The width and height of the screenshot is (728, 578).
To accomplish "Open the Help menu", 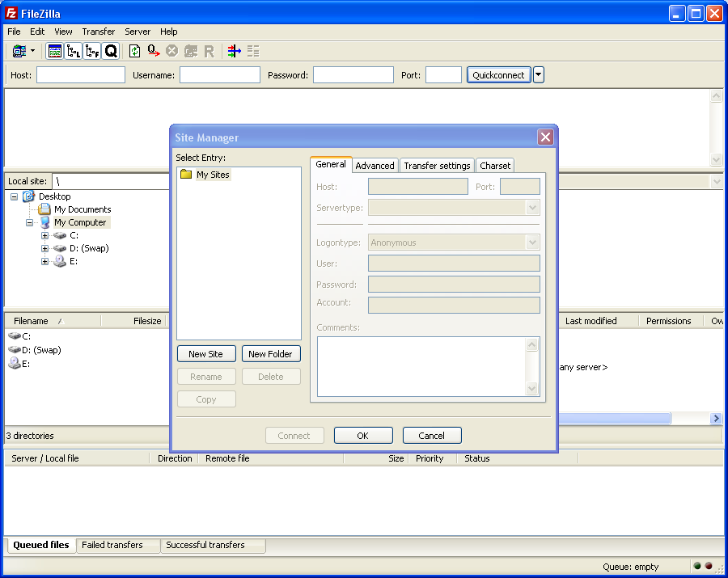I will tap(169, 32).
